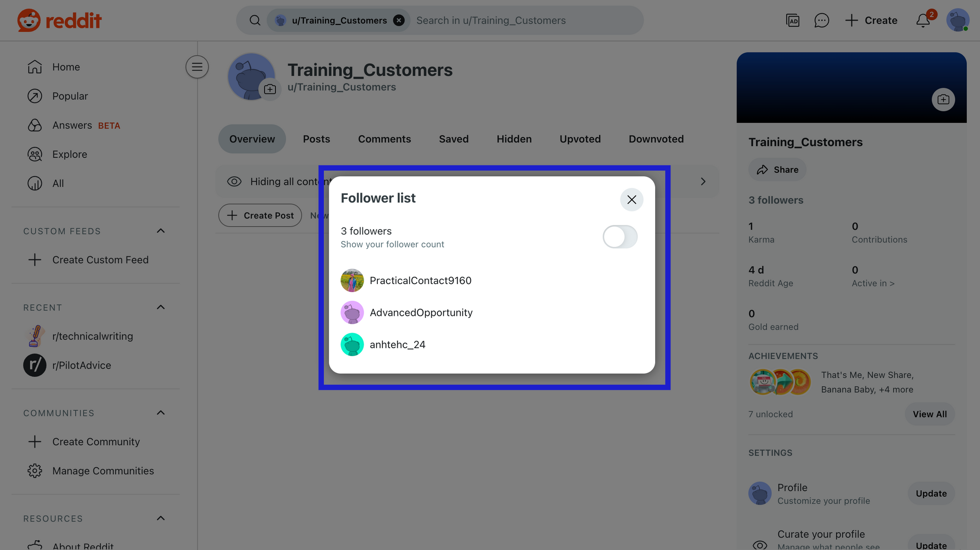Click View All achievements
This screenshot has height=550, width=980.
click(x=929, y=414)
